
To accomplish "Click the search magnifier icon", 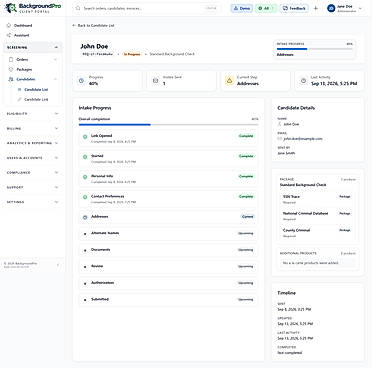I will click(x=78, y=8).
